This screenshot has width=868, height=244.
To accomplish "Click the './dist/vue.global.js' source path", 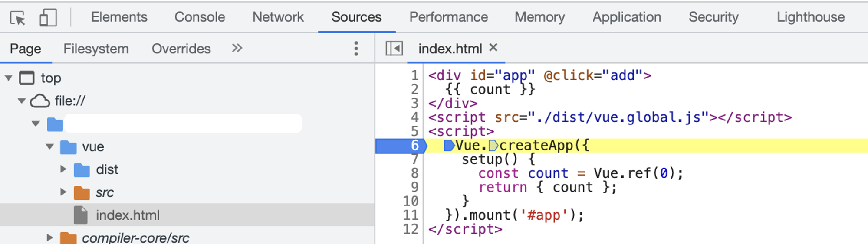I will pyautogui.click(x=618, y=117).
